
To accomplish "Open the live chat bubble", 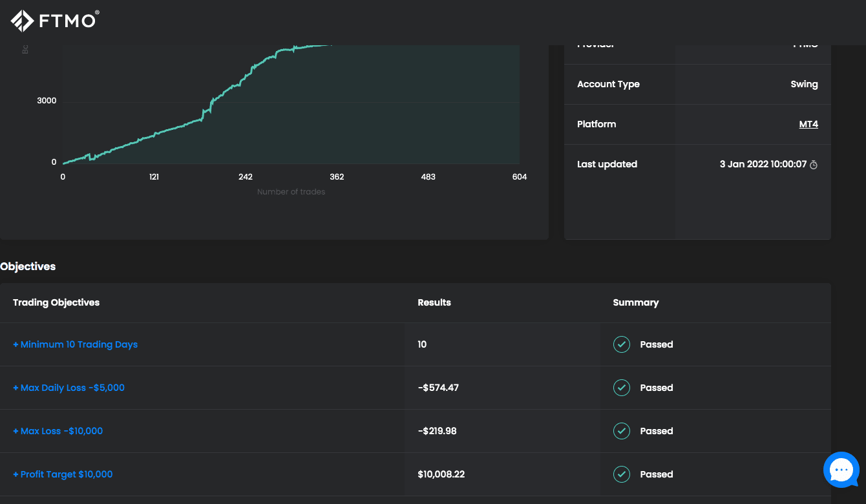I will coord(841,470).
